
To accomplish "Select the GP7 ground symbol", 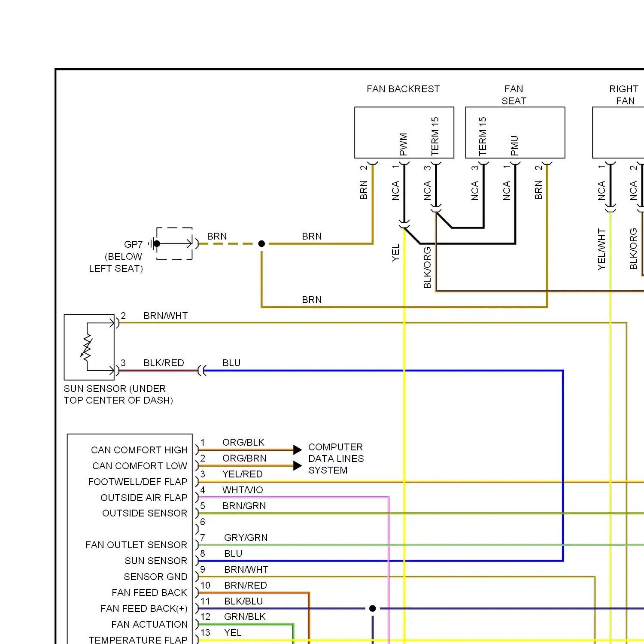I will [154, 244].
